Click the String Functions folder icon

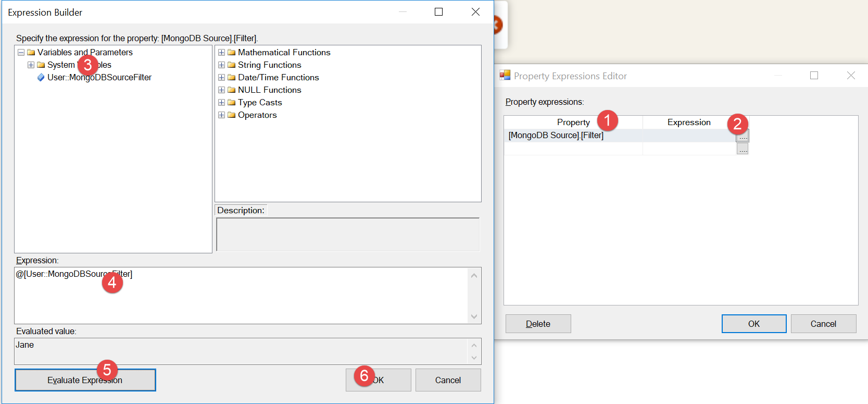tap(232, 65)
